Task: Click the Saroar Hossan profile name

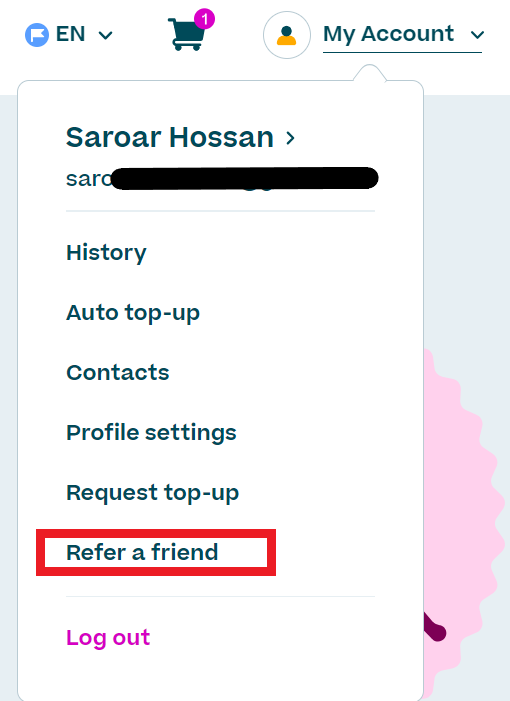Action: tap(170, 137)
